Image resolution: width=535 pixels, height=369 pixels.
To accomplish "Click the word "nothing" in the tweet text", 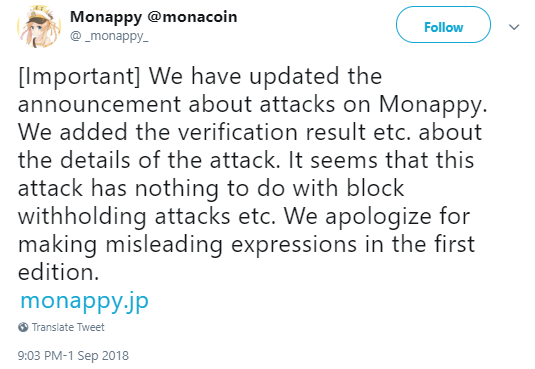I will click(177, 189).
